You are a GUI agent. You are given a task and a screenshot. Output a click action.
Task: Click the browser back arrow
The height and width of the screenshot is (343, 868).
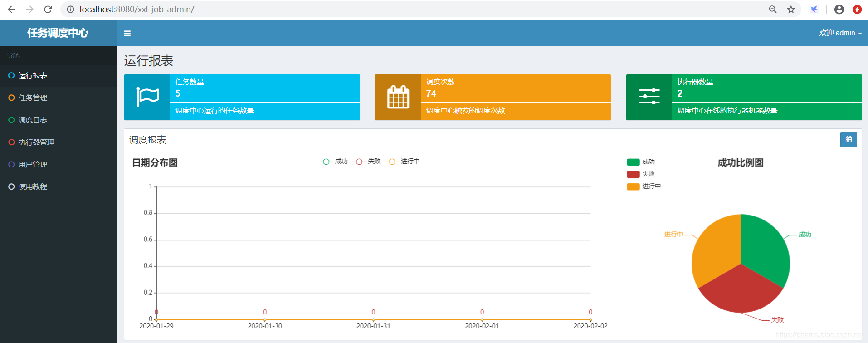click(x=12, y=9)
